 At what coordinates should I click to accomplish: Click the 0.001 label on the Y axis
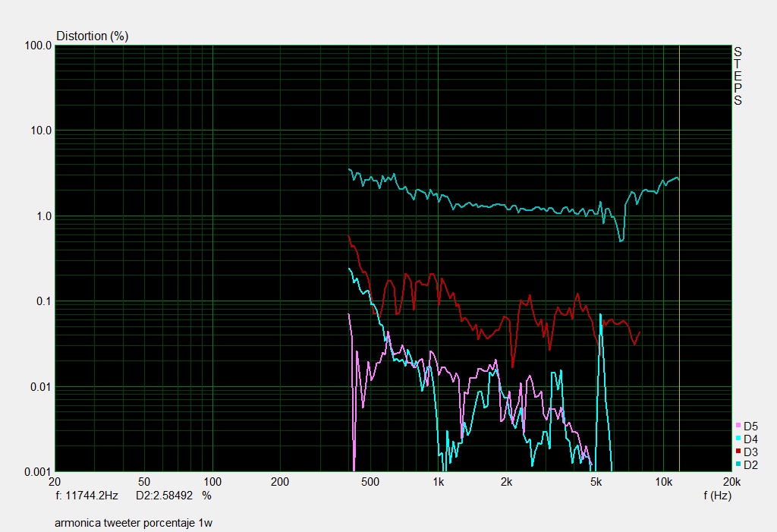38,472
